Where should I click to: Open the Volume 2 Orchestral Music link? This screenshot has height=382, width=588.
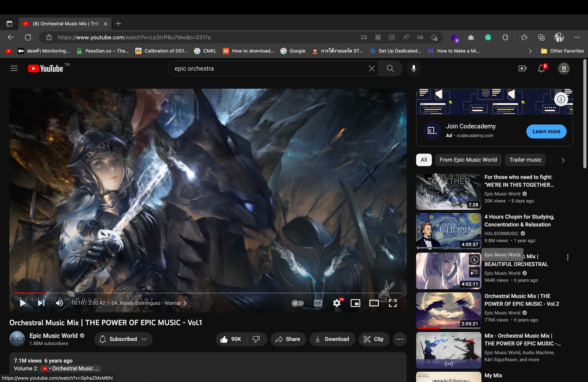pyautogui.click(x=71, y=368)
